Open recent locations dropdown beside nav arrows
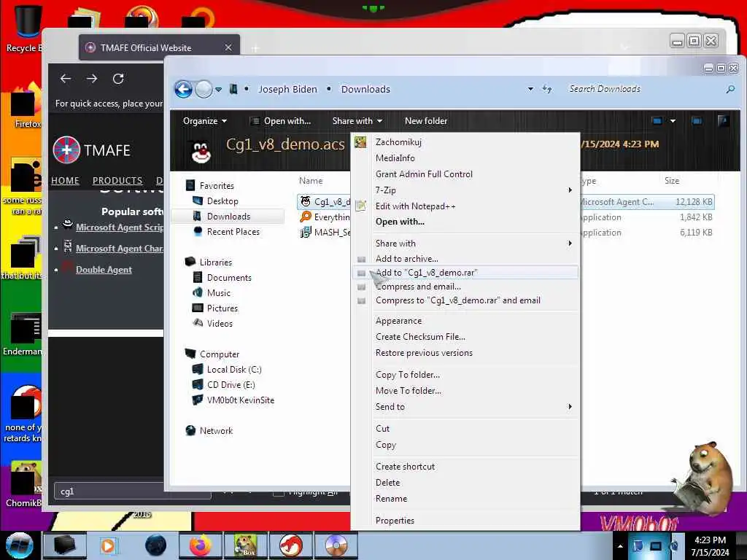This screenshot has height=560, width=747. (x=218, y=90)
